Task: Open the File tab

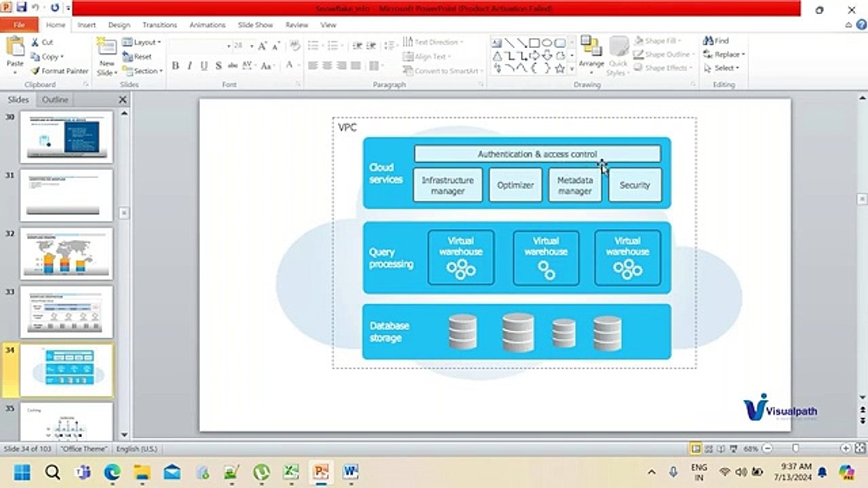Action: (19, 24)
